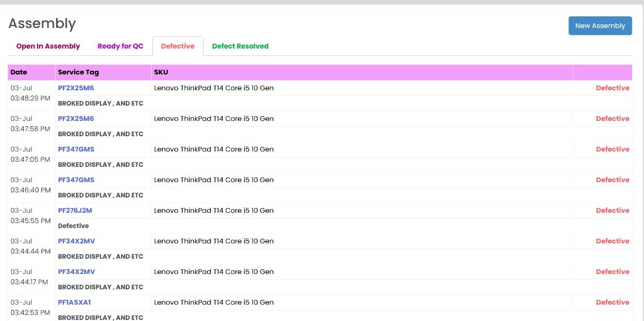Go to the Defect Resolved tab

point(240,46)
